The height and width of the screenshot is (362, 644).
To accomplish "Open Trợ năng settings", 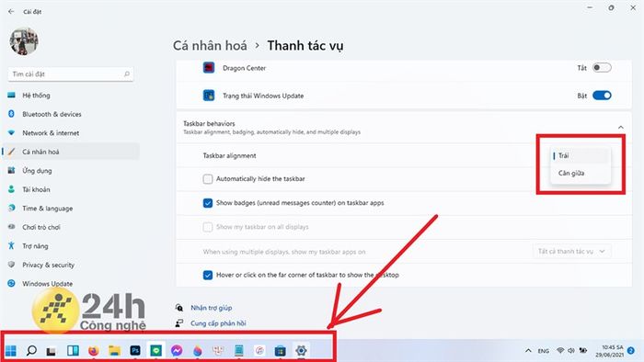I will tap(35, 246).
